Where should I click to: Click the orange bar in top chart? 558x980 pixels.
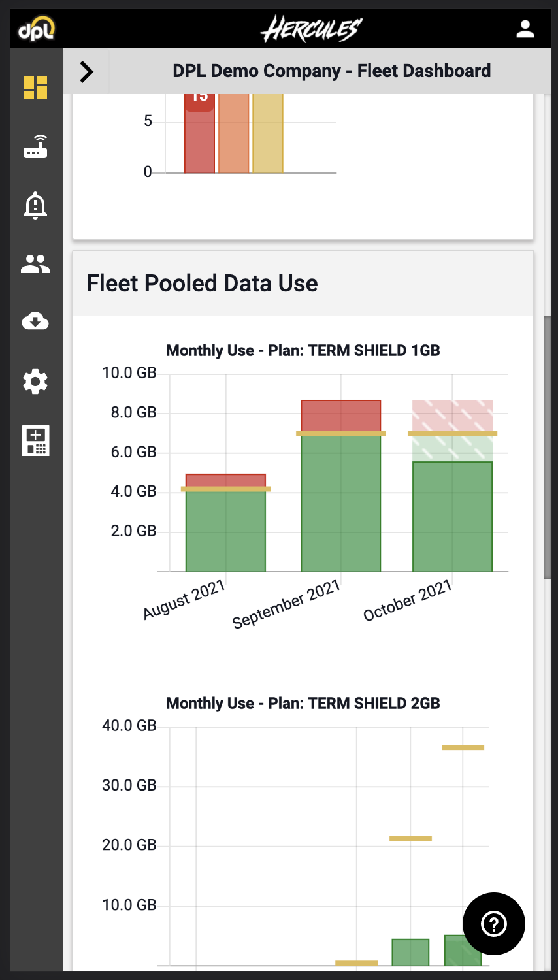(x=233, y=133)
